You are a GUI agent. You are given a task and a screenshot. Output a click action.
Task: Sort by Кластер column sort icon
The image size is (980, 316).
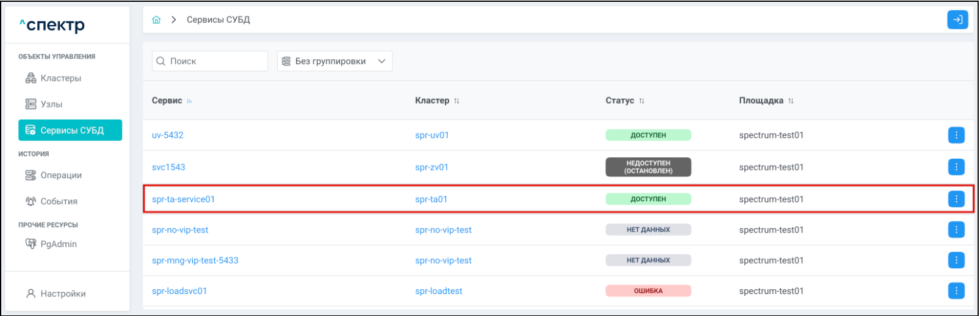click(x=456, y=101)
